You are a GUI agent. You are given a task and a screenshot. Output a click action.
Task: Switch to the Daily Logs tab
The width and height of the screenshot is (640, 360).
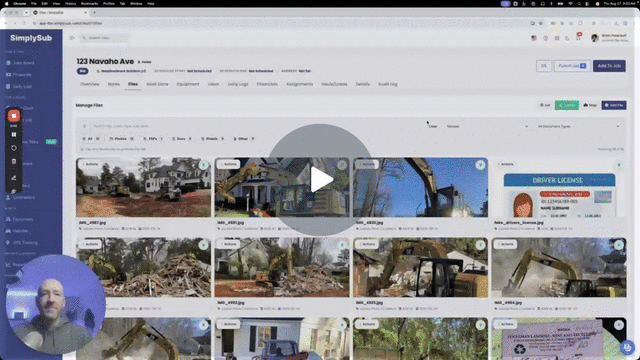point(238,84)
